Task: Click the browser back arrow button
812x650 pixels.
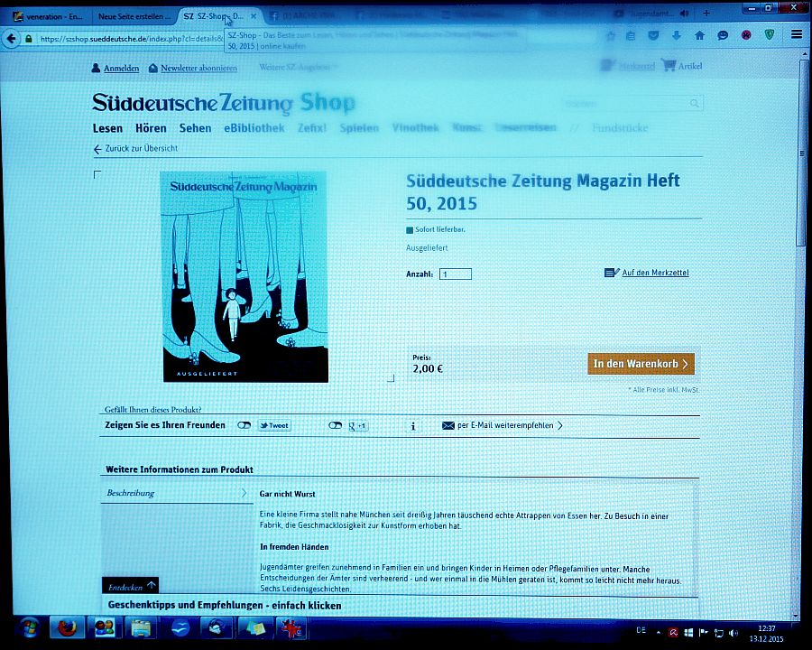Action: (x=12, y=39)
